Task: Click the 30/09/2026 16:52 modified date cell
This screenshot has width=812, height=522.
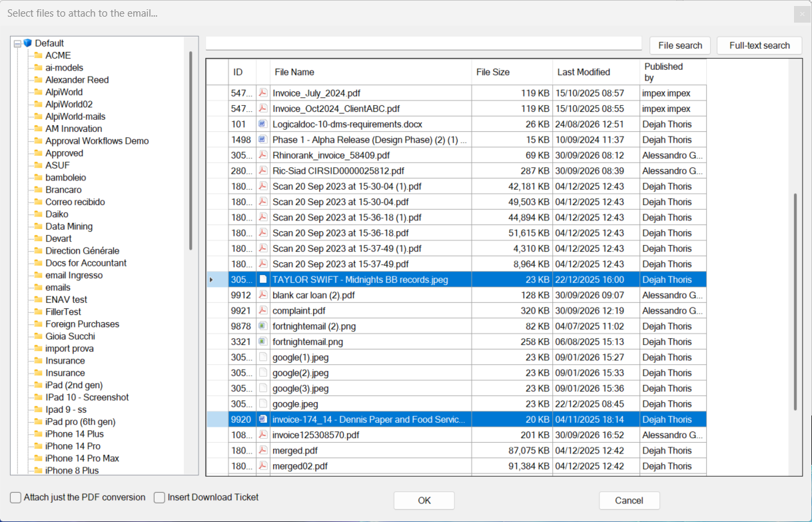Action: 596,435
